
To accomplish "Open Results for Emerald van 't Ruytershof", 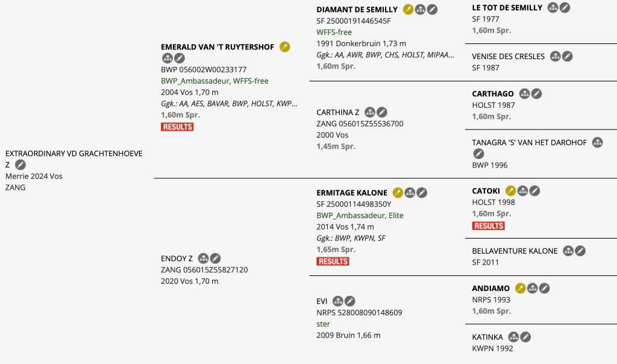I will [177, 127].
